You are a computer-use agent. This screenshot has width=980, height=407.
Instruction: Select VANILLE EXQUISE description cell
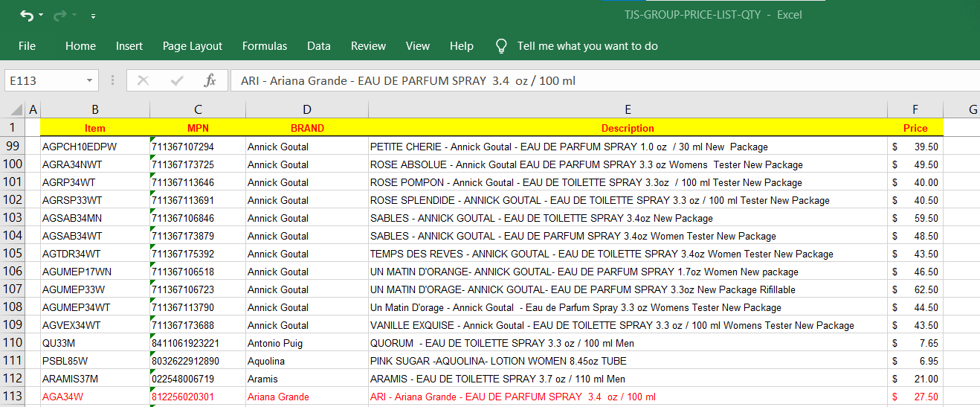(x=628, y=325)
